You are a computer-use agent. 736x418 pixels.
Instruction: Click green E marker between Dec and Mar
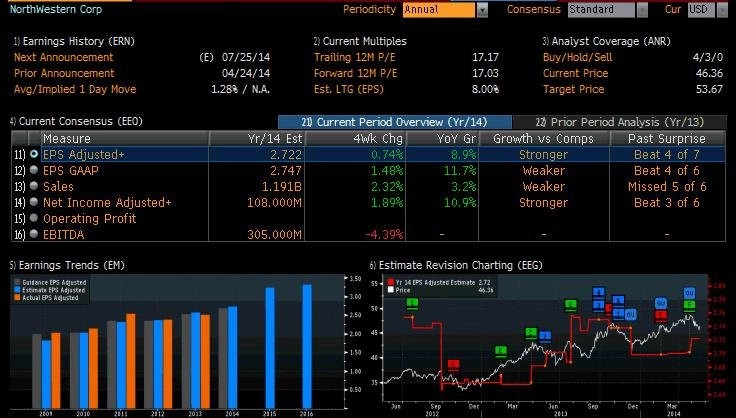click(x=501, y=351)
